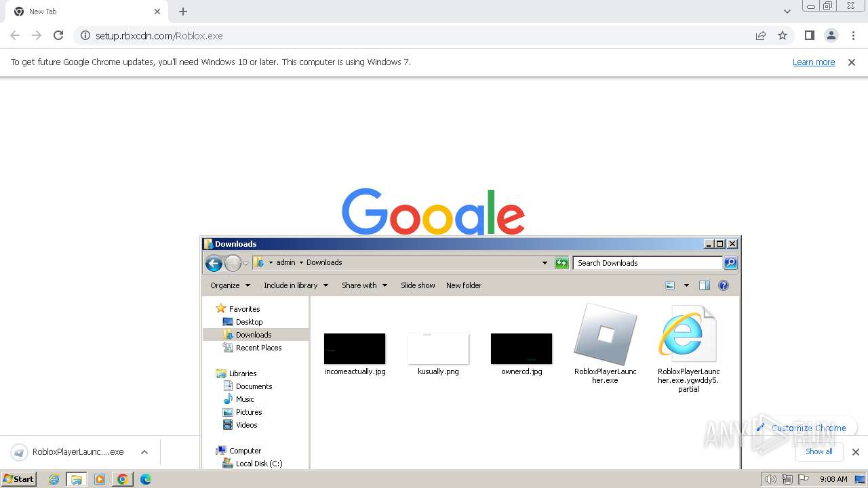Open the Windows Start menu
This screenshot has height=488, width=868.
point(19,479)
